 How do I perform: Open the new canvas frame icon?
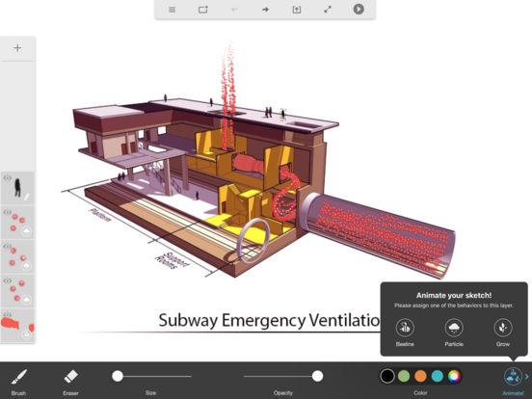tap(203, 10)
